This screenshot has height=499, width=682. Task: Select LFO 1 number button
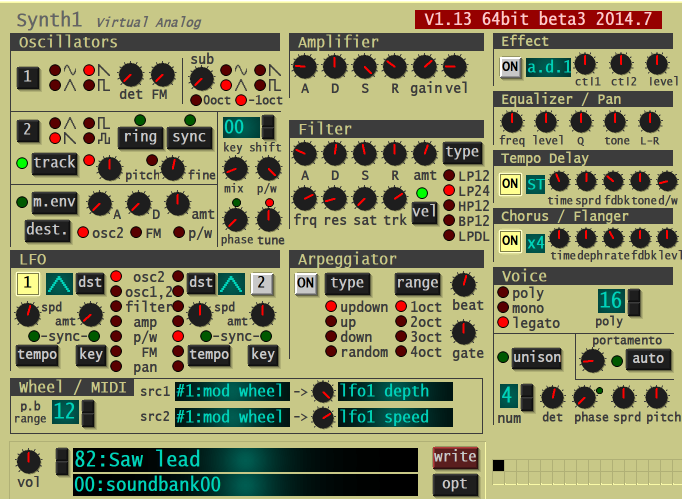(x=27, y=283)
